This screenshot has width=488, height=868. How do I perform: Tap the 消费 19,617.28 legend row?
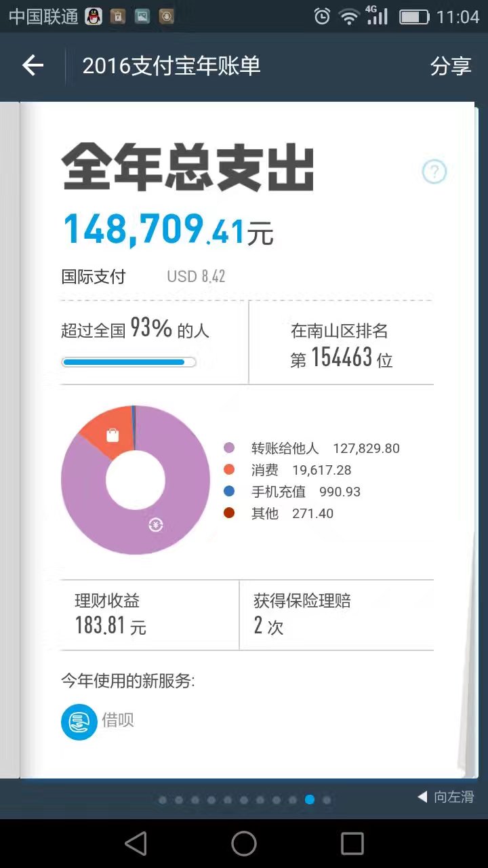point(287,470)
